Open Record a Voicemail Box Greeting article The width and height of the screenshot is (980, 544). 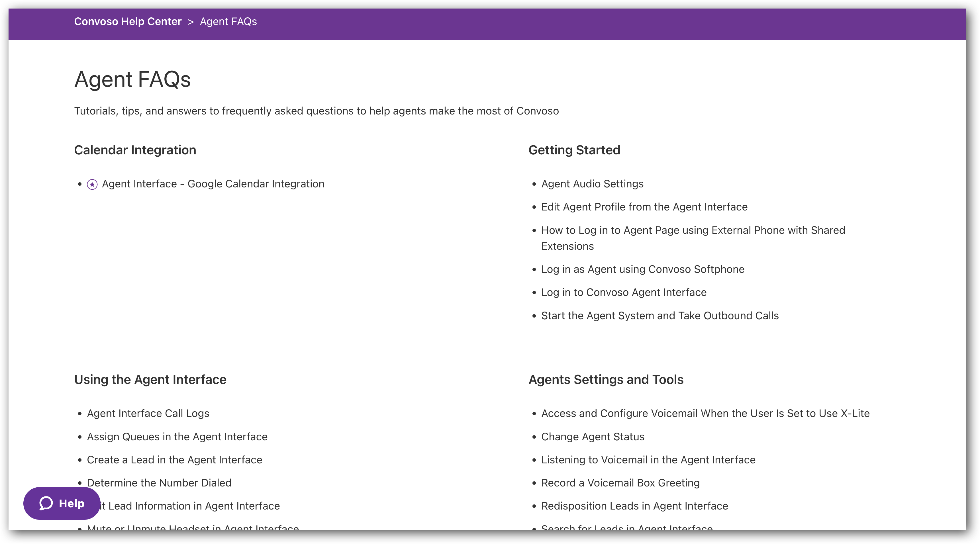(620, 483)
